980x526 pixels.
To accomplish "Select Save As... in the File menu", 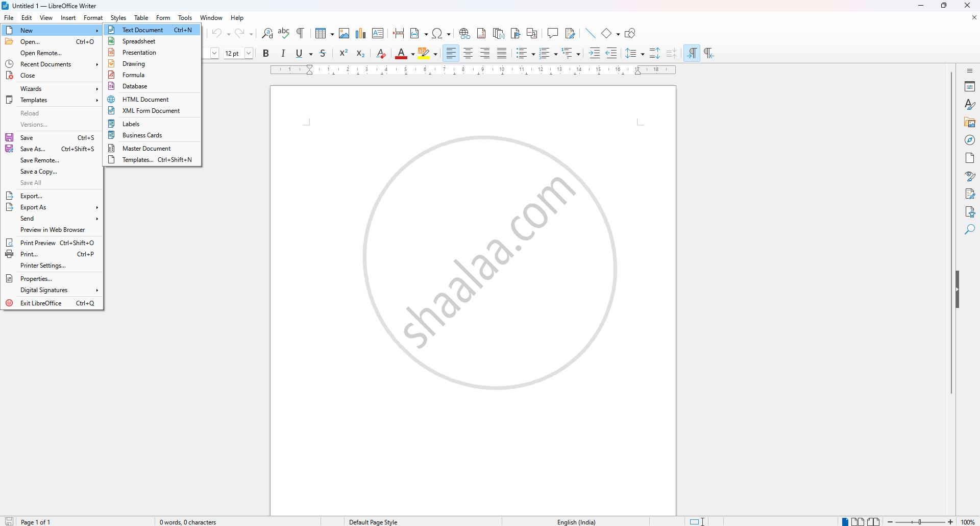I will coord(33,149).
